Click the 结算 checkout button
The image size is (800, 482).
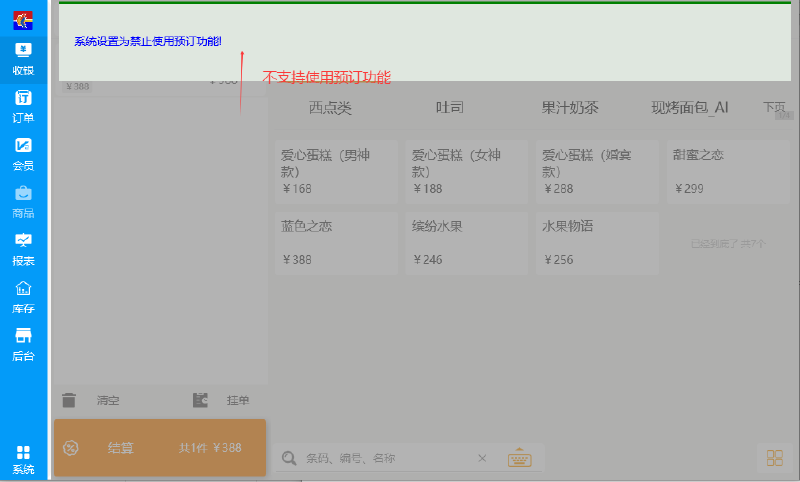click(160, 448)
